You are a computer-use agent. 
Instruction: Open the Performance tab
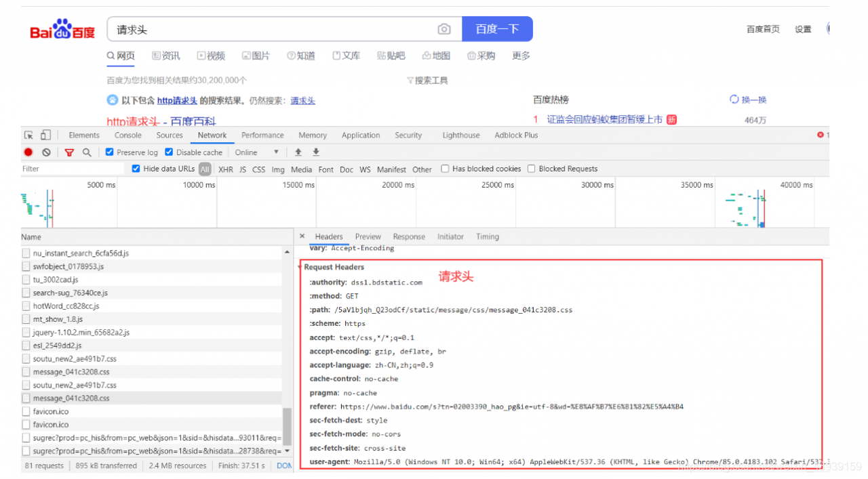point(262,136)
